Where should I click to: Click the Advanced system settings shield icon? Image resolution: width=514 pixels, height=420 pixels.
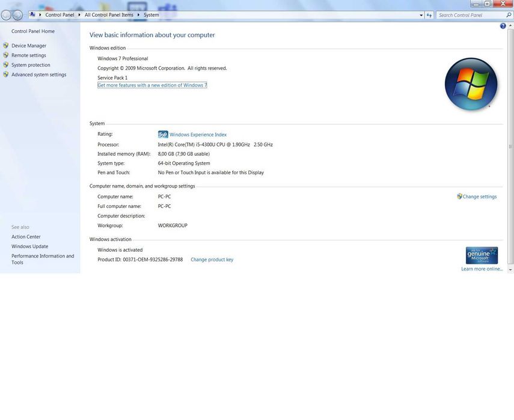coord(5,75)
